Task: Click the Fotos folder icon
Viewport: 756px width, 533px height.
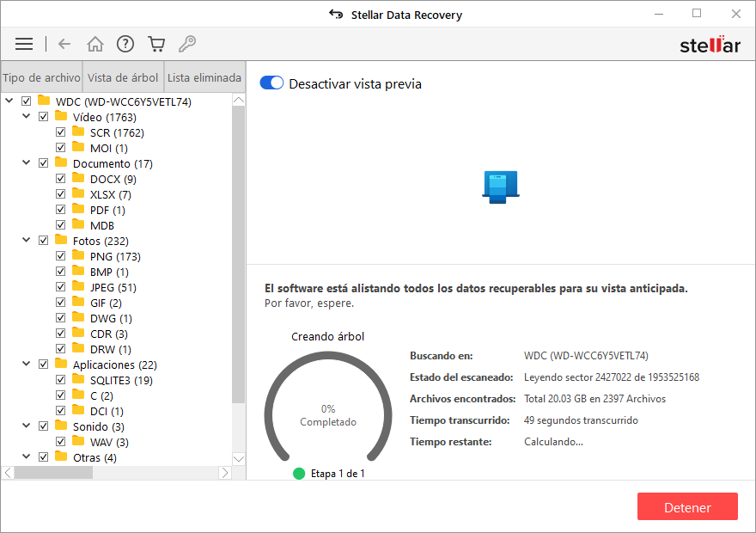Action: 61,240
